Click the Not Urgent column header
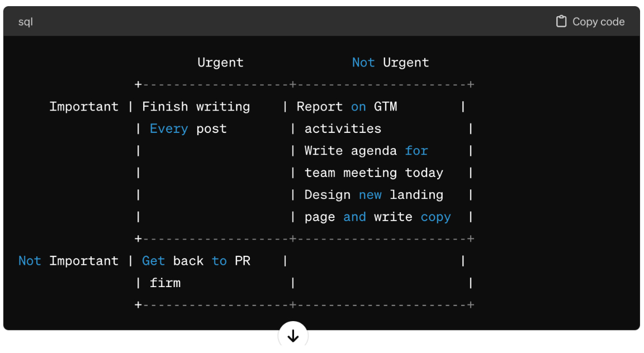The width and height of the screenshot is (644, 353). (390, 63)
